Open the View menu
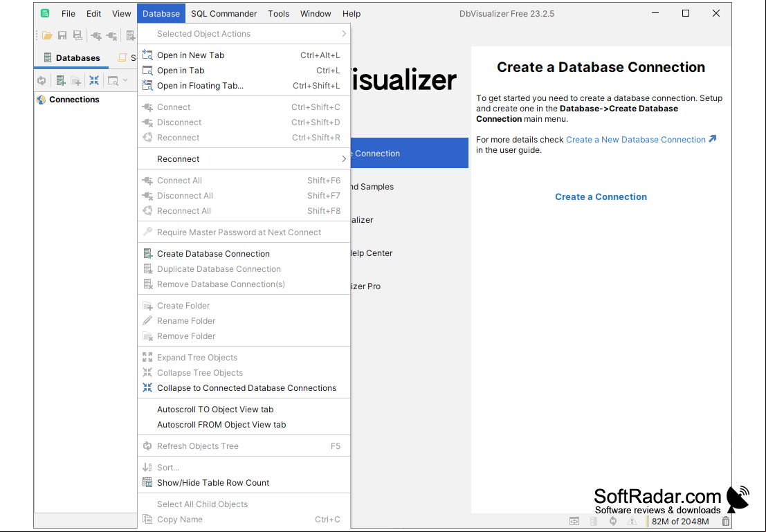Screen dimensions: 766x532 [x=122, y=14]
